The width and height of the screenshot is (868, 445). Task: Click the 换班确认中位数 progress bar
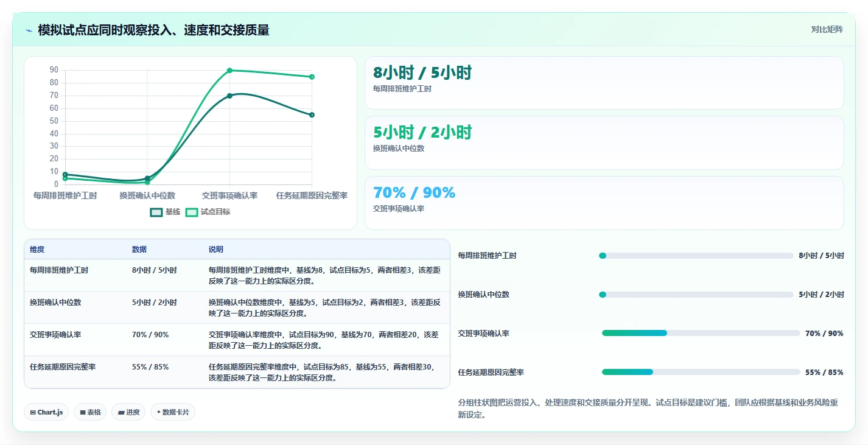[x=696, y=295]
